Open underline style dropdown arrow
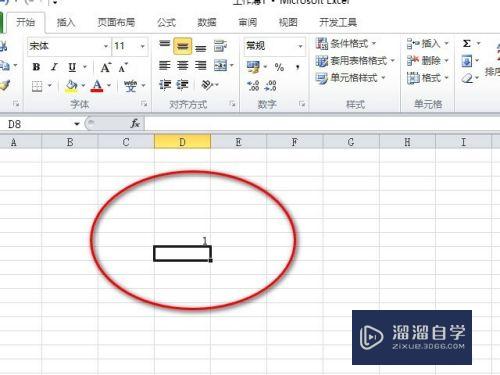 (x=85, y=67)
